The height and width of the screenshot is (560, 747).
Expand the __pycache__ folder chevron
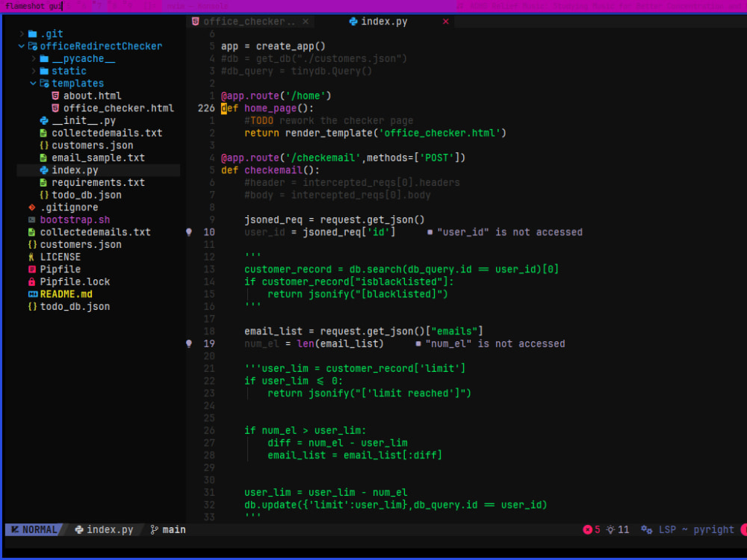(x=34, y=58)
